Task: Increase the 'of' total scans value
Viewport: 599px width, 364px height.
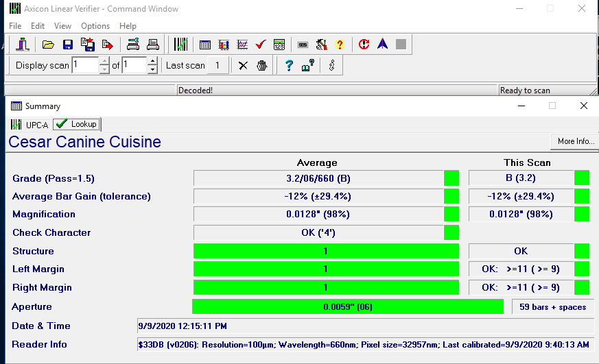Action: [154, 62]
